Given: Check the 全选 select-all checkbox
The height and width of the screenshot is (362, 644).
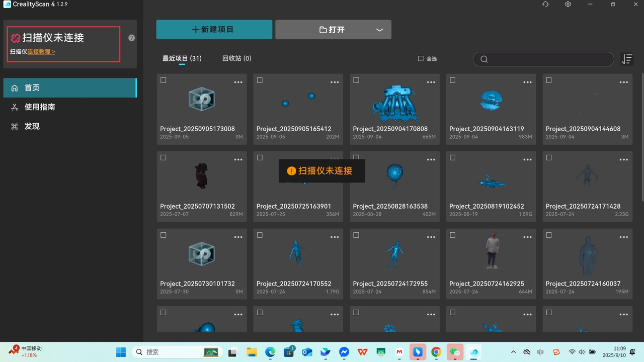Looking at the screenshot, I should pyautogui.click(x=421, y=59).
